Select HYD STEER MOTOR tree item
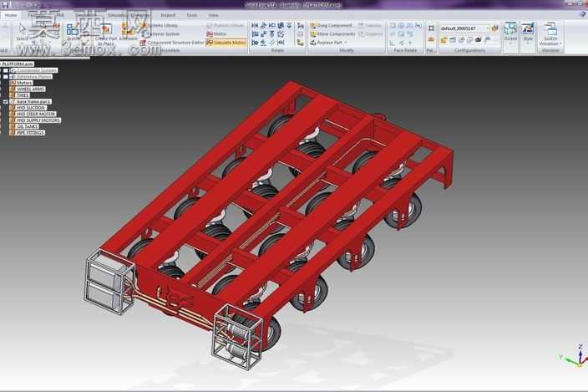 click(36, 114)
